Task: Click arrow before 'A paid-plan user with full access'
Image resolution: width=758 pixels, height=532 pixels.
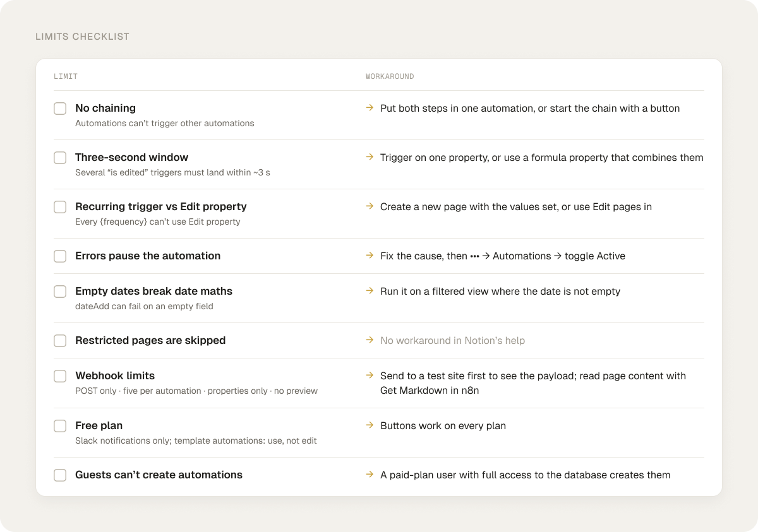Action: [x=370, y=475]
